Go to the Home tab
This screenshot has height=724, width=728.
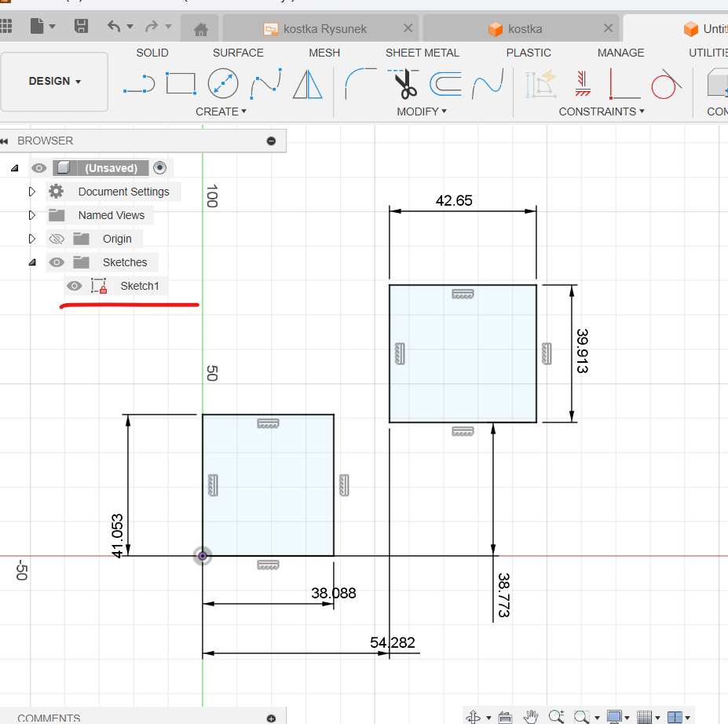coord(201,29)
